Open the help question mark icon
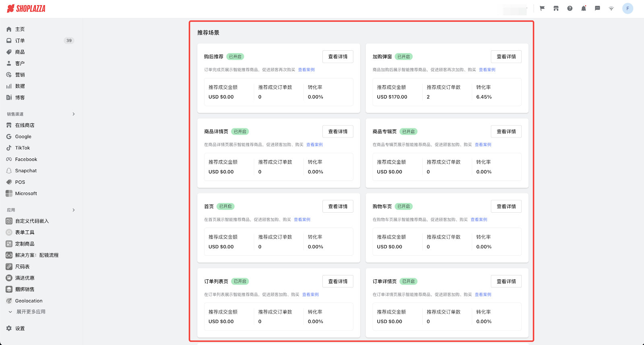 [570, 8]
